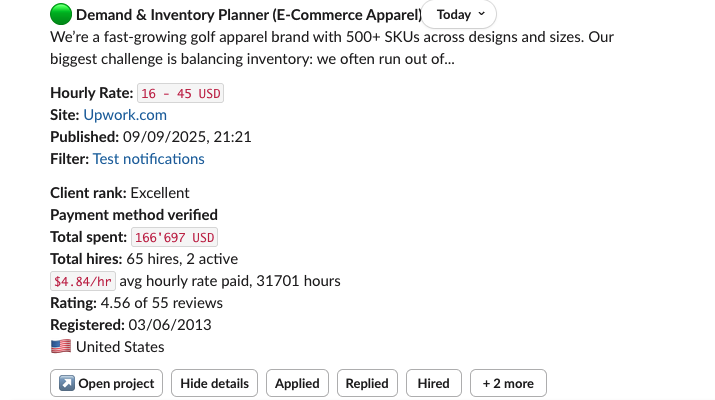Viewport: 715px width, 400px height.
Task: Click the Excellent client rank text
Action: 160,193
